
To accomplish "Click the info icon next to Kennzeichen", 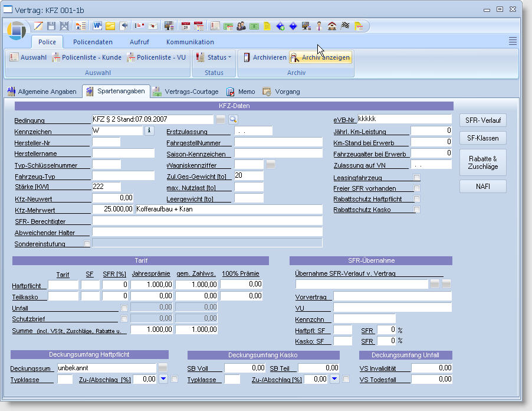I will point(149,131).
